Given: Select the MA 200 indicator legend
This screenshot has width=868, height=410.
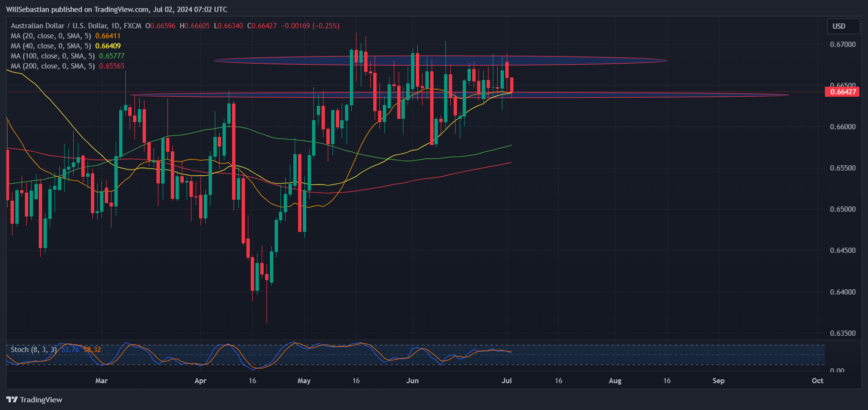Looking at the screenshot, I should tap(67, 66).
